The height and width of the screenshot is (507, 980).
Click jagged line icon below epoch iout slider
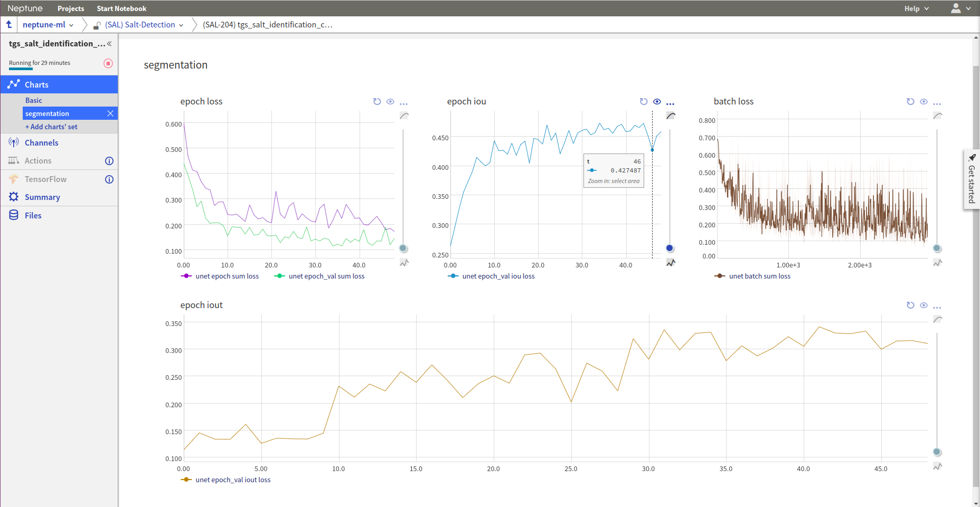click(937, 466)
